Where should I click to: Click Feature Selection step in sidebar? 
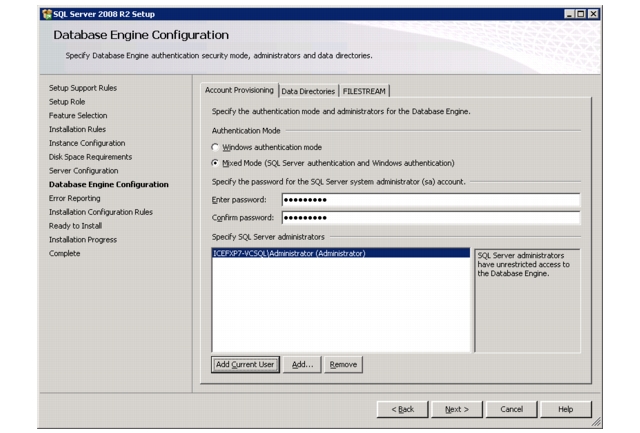pos(78,115)
